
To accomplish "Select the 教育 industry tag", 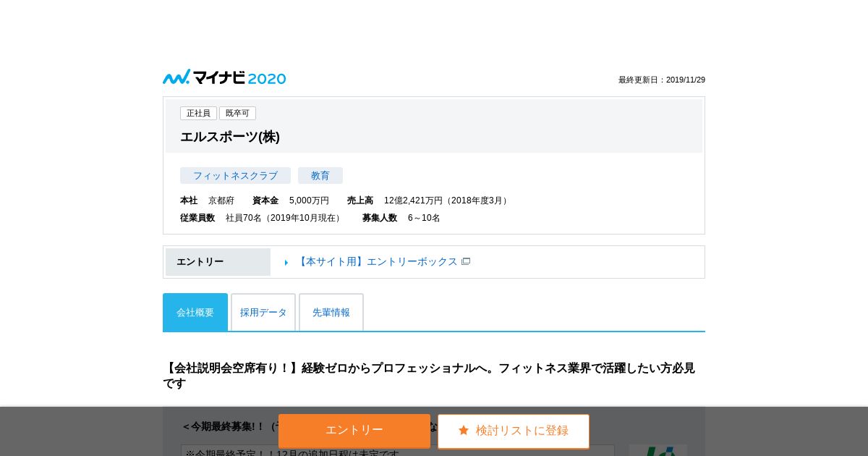I will click(x=320, y=176).
